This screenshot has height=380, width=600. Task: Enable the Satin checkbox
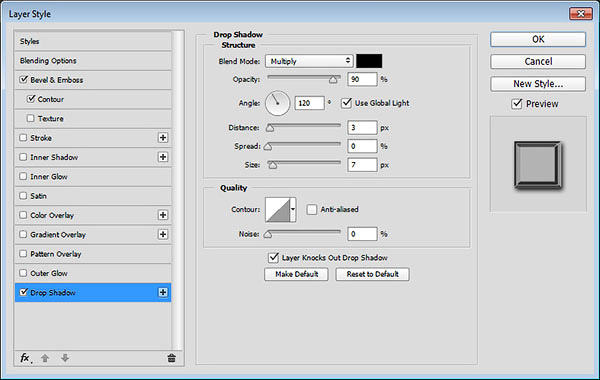pyautogui.click(x=23, y=196)
